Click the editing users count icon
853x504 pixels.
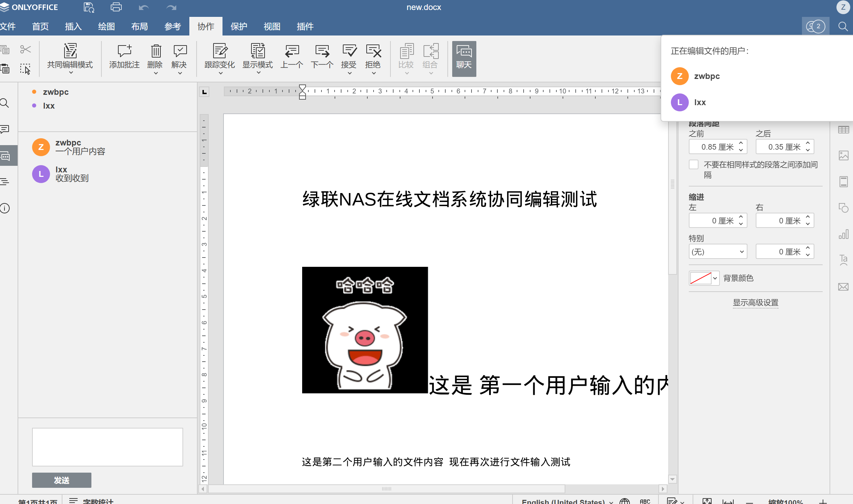(815, 27)
